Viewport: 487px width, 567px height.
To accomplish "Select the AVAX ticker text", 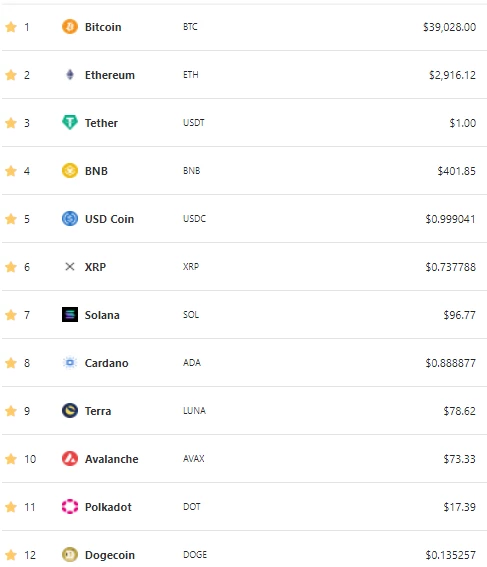I will 193,459.
